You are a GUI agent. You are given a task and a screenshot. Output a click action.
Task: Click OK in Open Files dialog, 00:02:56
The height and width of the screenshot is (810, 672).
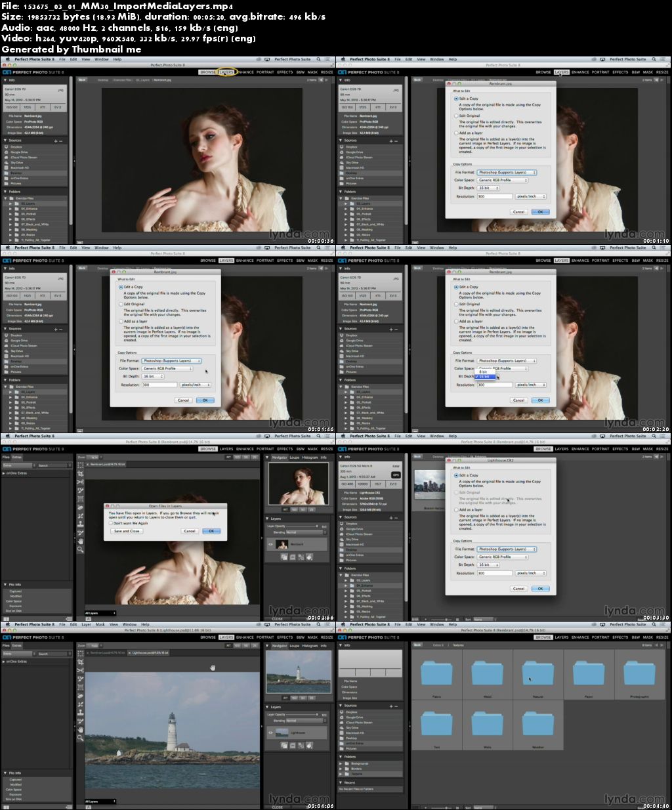[211, 531]
